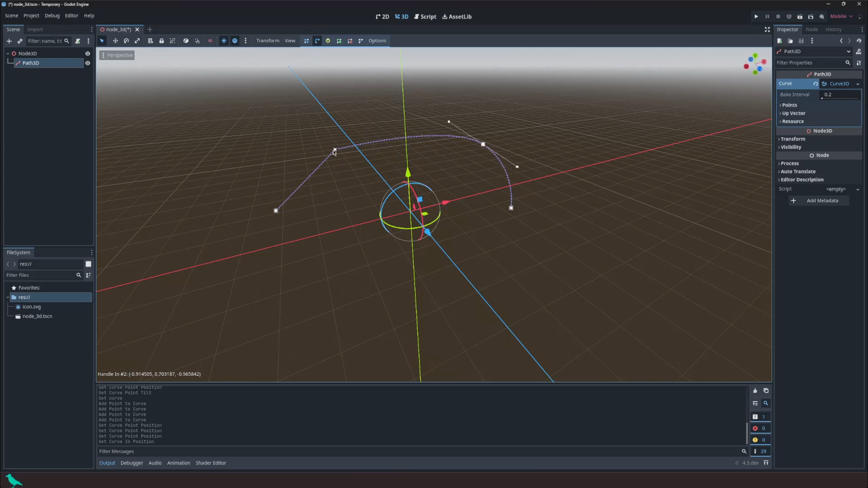Screen dimensions: 868x488
Task: Expand the Transform section
Action: pos(792,139)
